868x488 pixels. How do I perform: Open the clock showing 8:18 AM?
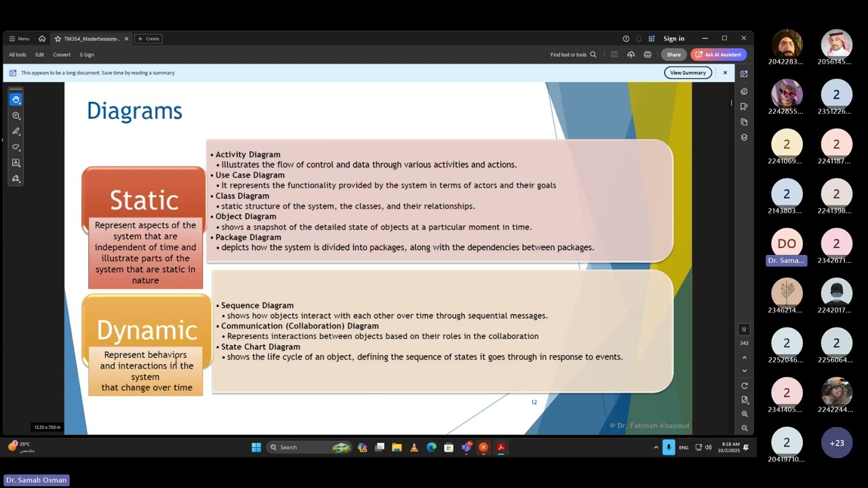click(730, 447)
